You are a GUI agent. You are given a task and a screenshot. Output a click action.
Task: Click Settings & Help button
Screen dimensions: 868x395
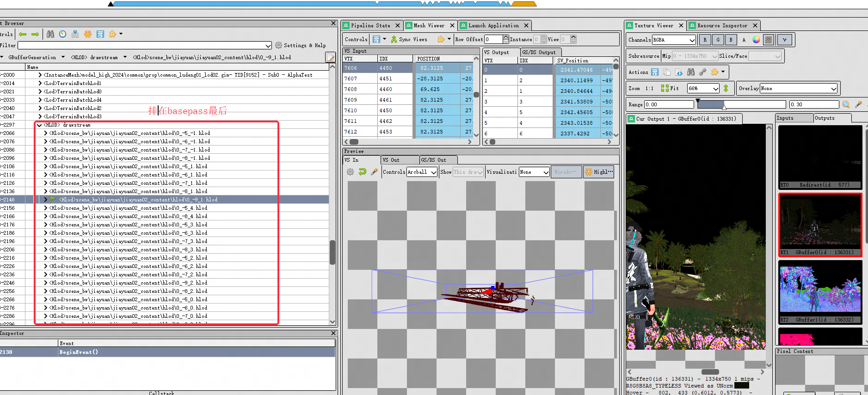300,45
